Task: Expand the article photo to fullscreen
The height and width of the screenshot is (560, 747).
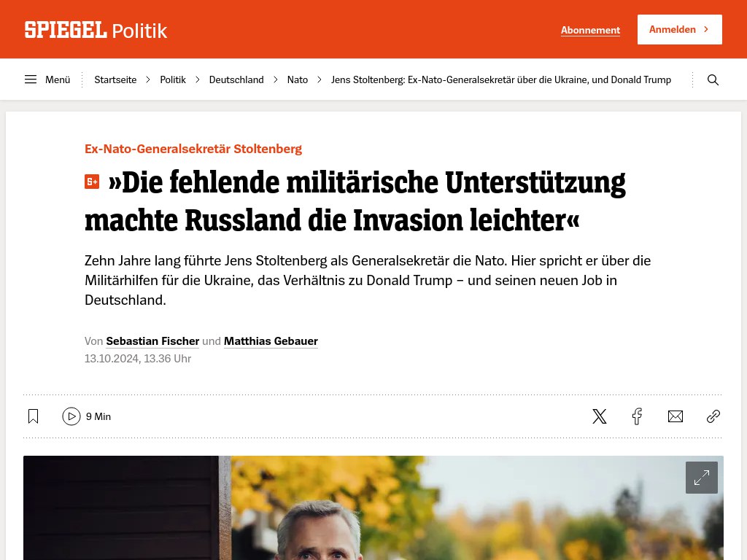Action: click(x=702, y=477)
